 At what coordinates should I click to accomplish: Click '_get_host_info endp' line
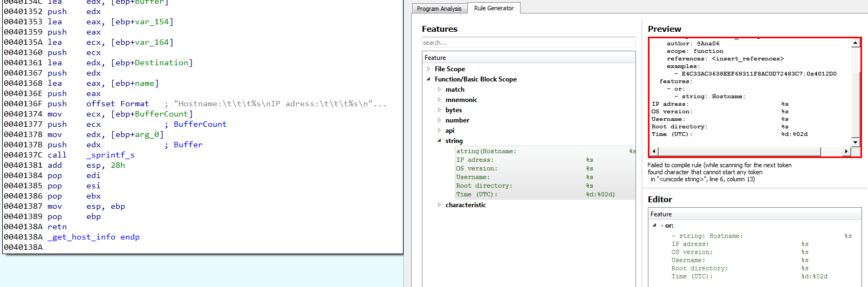click(93, 237)
